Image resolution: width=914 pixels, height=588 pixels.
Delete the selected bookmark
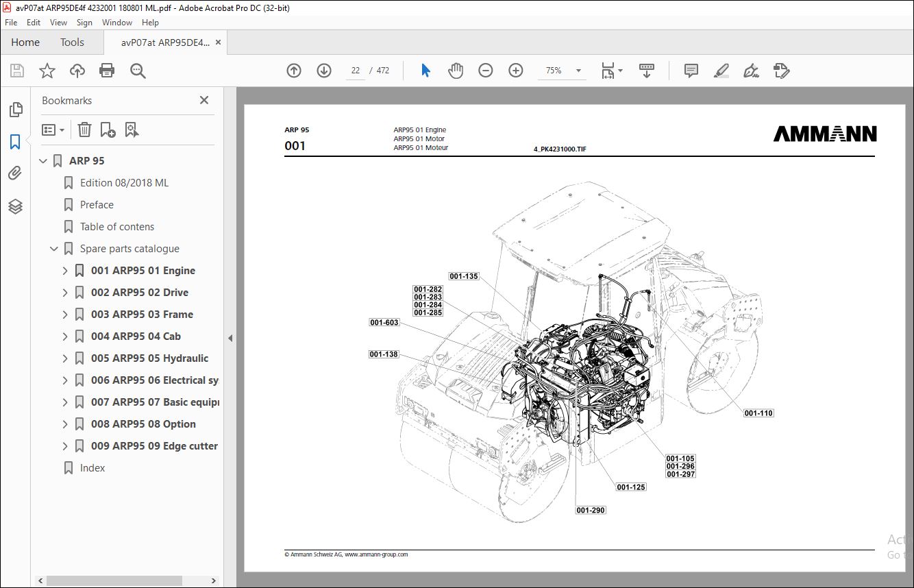(84, 130)
